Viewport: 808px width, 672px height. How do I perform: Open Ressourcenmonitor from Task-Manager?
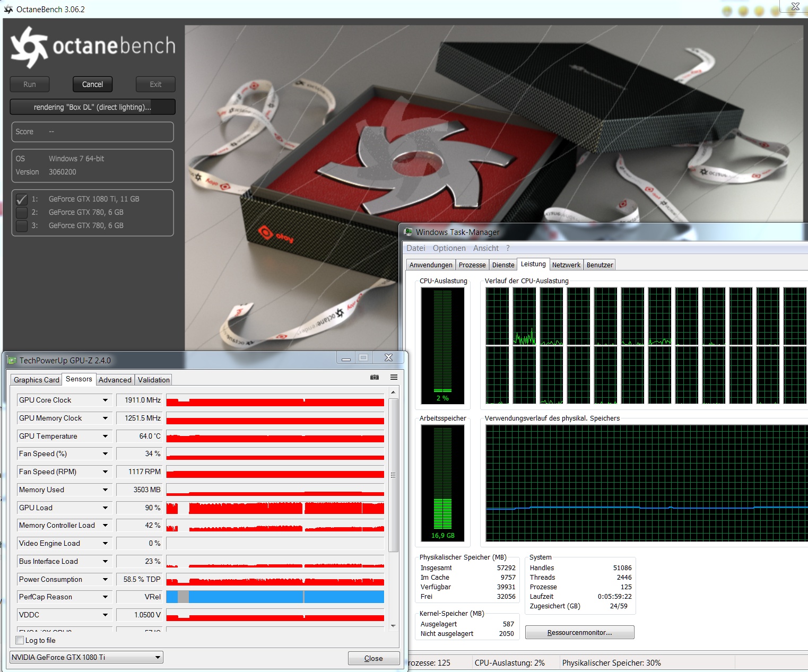(x=580, y=633)
